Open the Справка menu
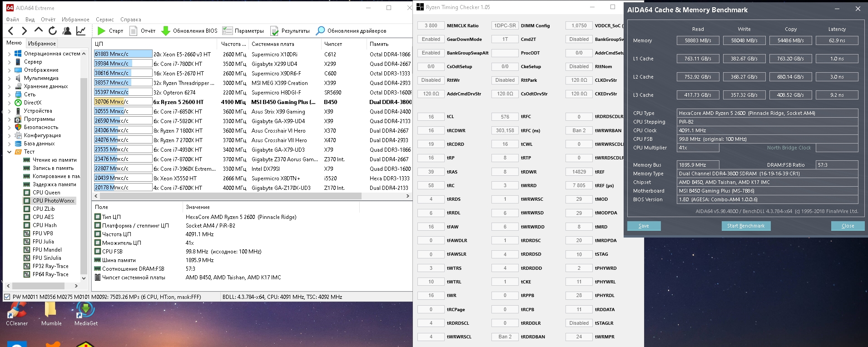 [131, 20]
